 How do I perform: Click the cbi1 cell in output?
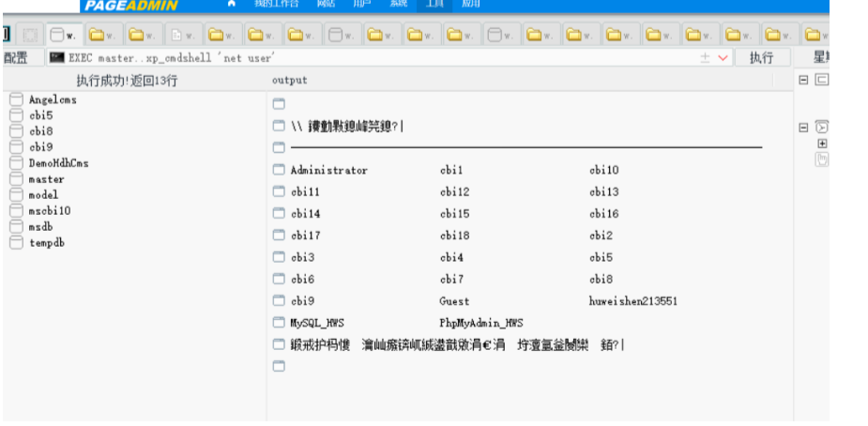pos(451,171)
